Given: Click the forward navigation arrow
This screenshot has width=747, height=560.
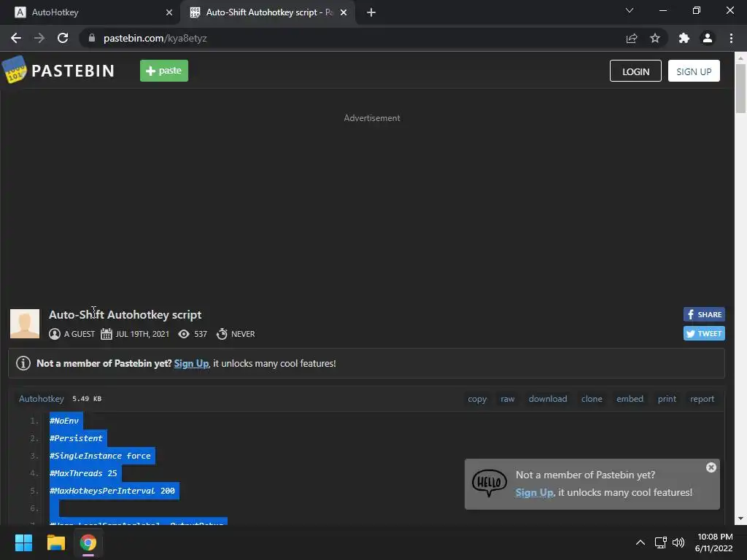Looking at the screenshot, I should coord(39,38).
